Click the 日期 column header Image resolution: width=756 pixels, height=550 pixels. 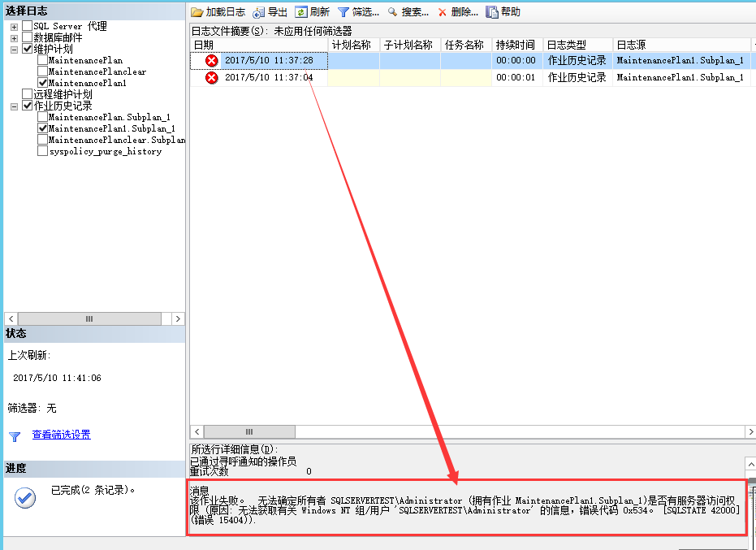pyautogui.click(x=259, y=45)
